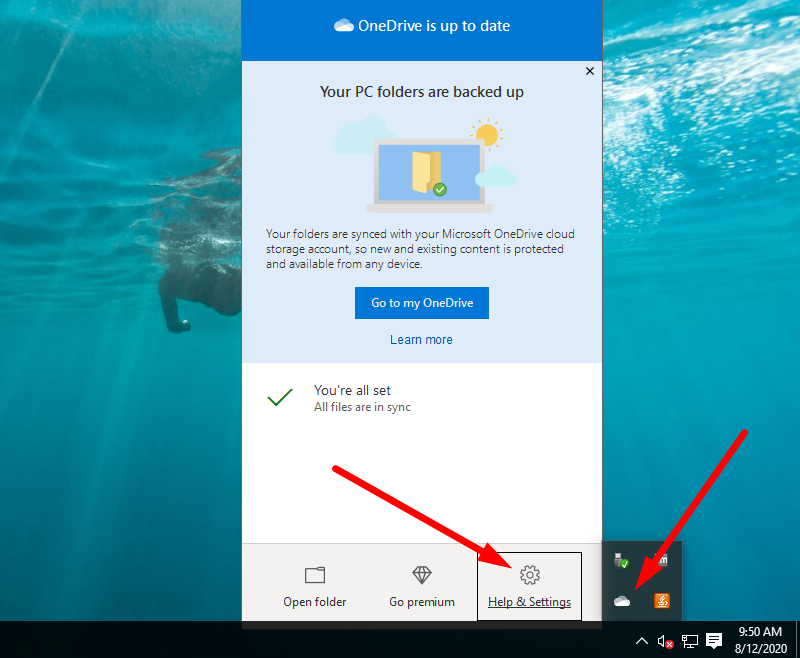
Task: Click the Your PC folders are backed up heading
Action: coord(421,92)
